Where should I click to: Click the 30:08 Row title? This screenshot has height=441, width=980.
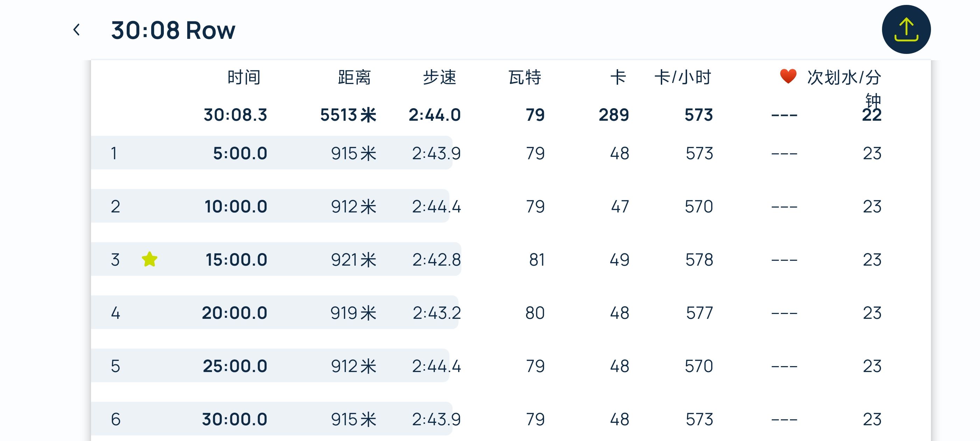pos(173,30)
